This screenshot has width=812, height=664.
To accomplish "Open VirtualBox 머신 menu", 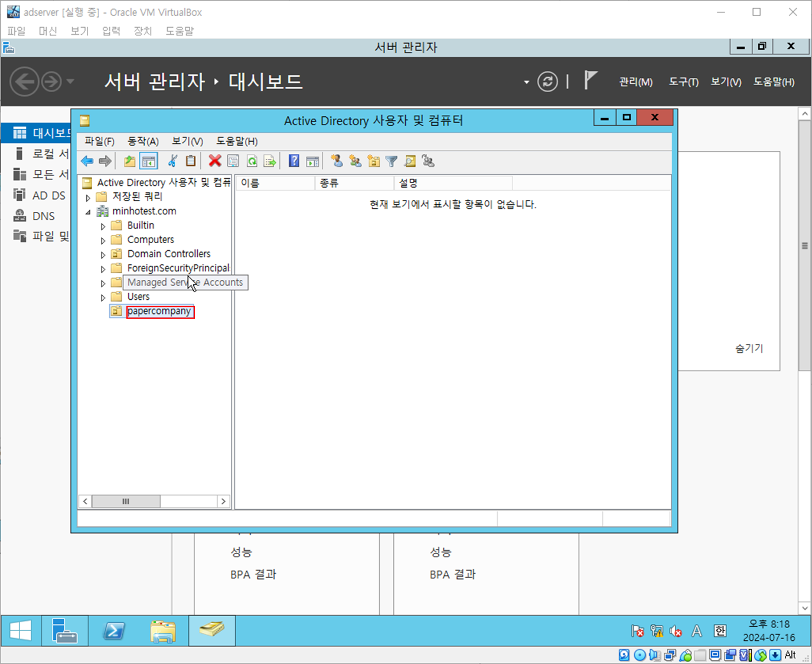I will coord(48,31).
